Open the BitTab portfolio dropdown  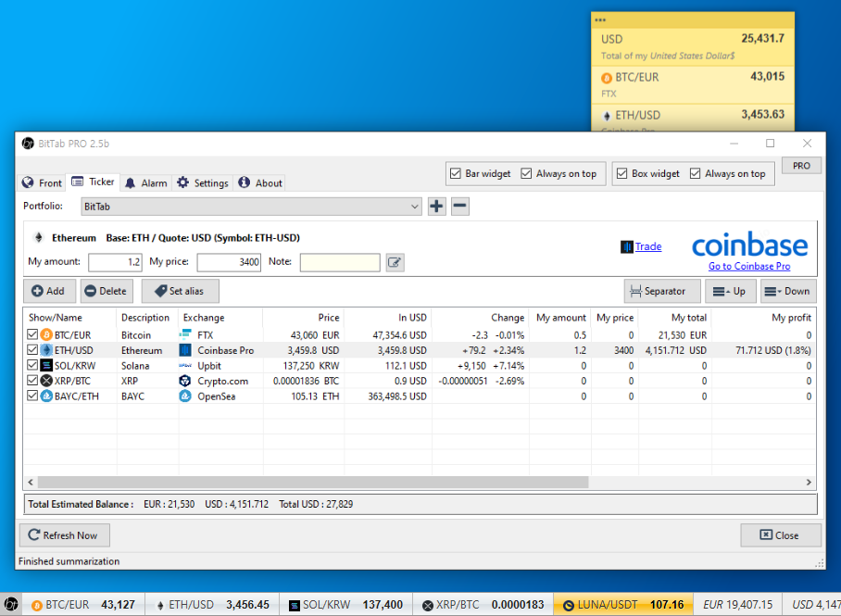[417, 206]
